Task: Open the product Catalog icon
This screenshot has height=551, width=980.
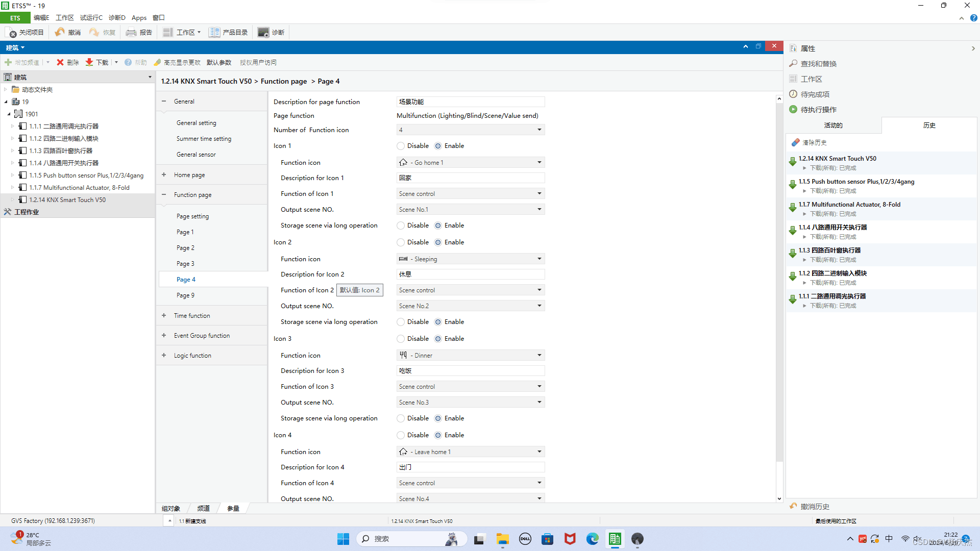Action: pyautogui.click(x=214, y=33)
